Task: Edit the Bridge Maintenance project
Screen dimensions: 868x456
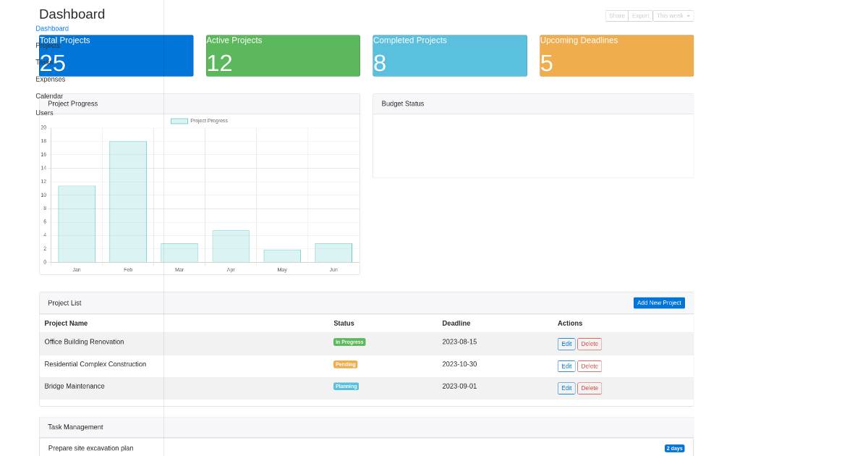Action: pyautogui.click(x=566, y=388)
